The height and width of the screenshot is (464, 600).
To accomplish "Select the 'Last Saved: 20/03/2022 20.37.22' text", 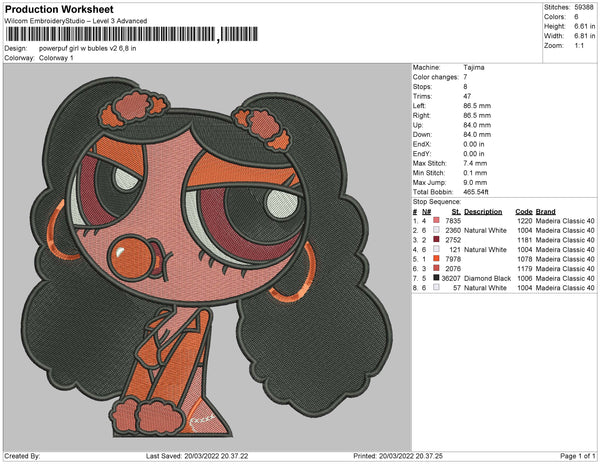I will [197, 456].
